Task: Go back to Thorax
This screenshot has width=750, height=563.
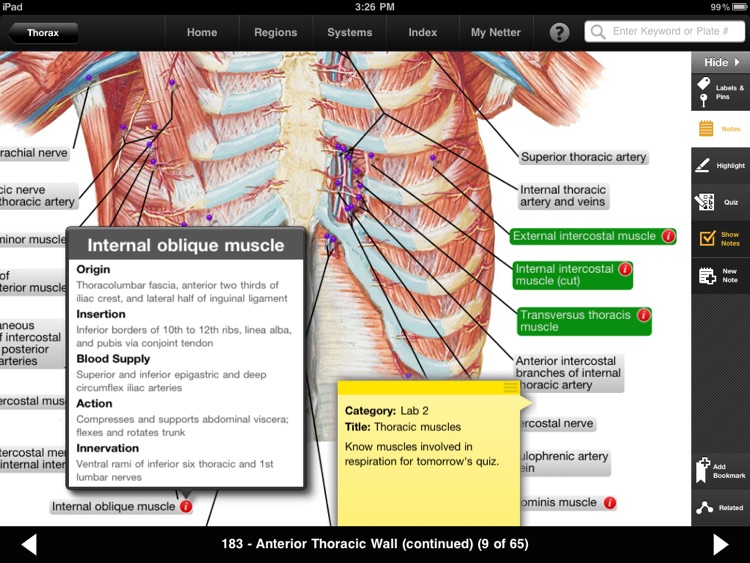Action: (x=43, y=33)
